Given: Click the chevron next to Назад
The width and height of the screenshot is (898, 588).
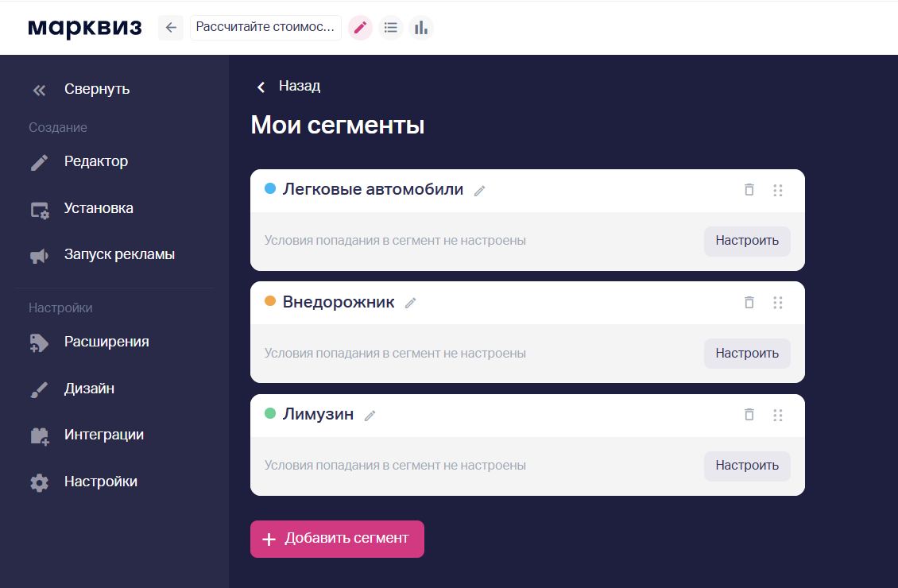Looking at the screenshot, I should point(261,87).
